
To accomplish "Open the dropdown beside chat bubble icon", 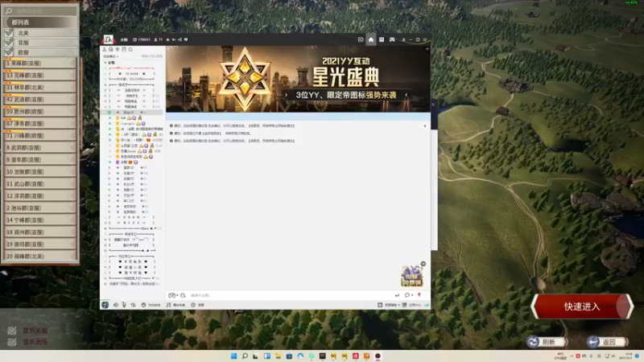I will [x=412, y=295].
